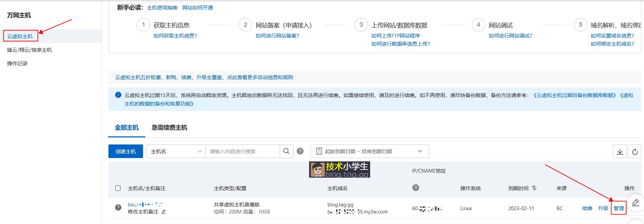Click the 续费 link in host row
This screenshot has width=644, height=224.
click(x=587, y=208)
